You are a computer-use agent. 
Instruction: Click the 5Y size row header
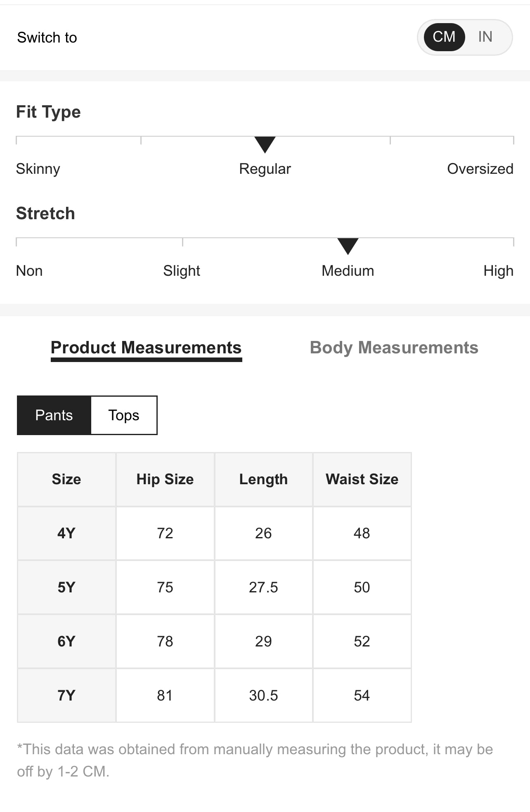click(66, 587)
